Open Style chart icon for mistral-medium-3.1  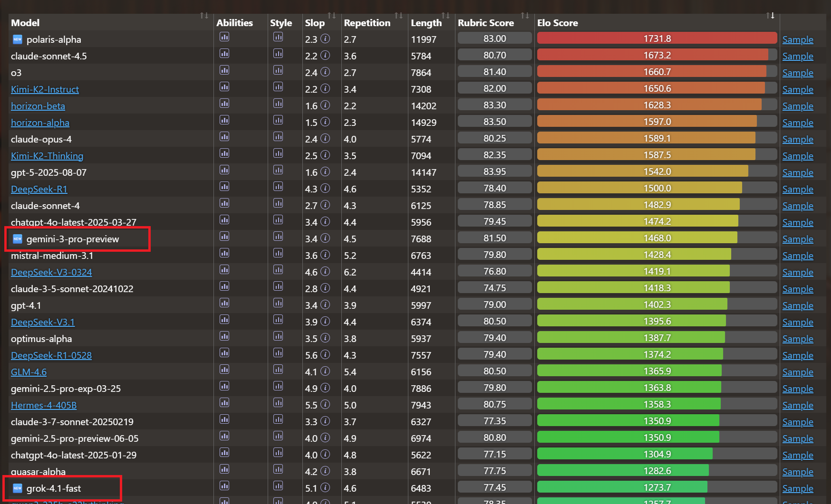278,253
